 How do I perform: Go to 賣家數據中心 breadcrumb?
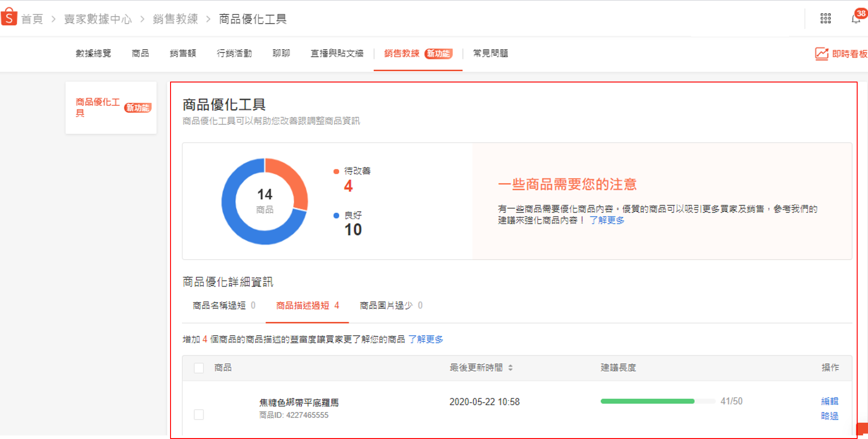pos(98,19)
